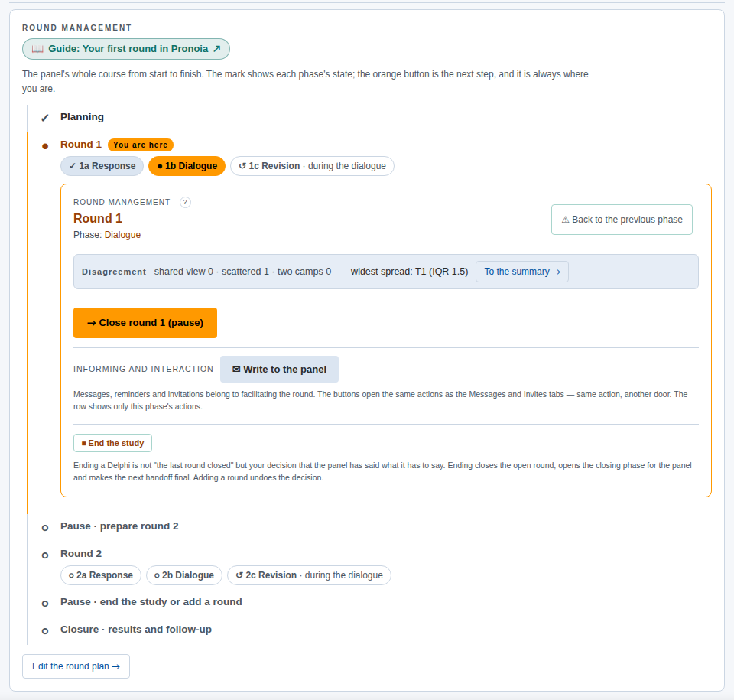Open the To the summary link

pyautogui.click(x=522, y=272)
